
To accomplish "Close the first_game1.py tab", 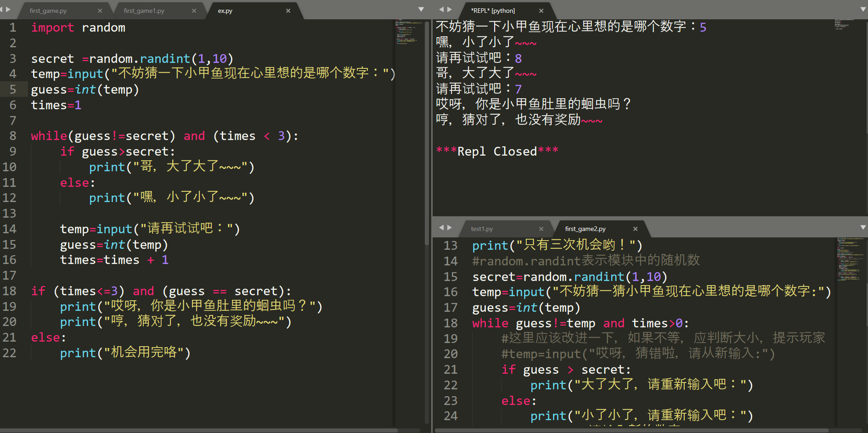I will click(194, 11).
